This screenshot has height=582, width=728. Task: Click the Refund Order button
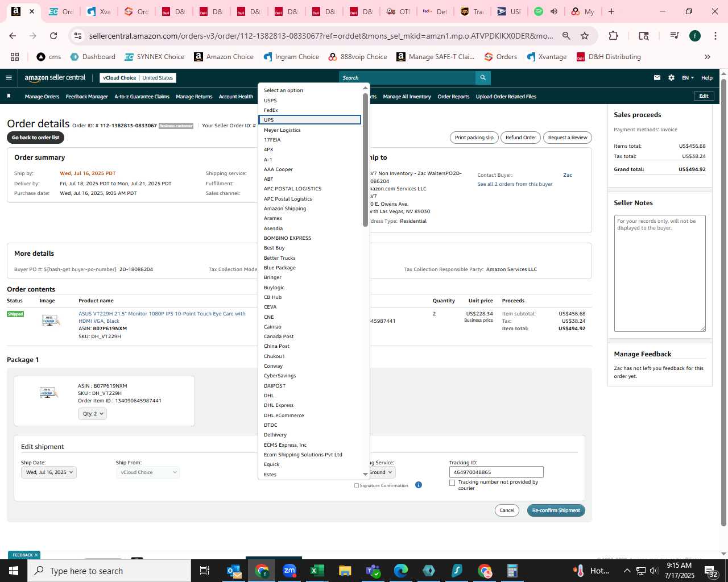coord(521,138)
